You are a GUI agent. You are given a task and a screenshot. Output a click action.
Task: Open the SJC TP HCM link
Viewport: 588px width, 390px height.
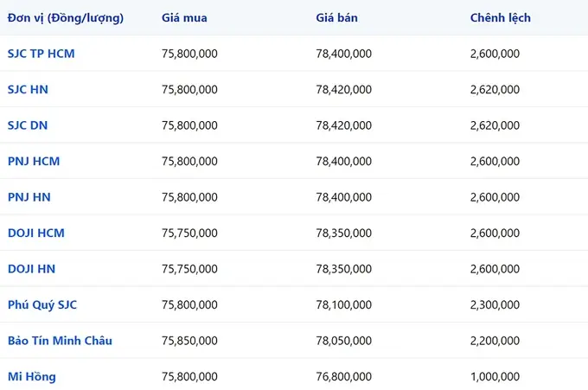(41, 54)
